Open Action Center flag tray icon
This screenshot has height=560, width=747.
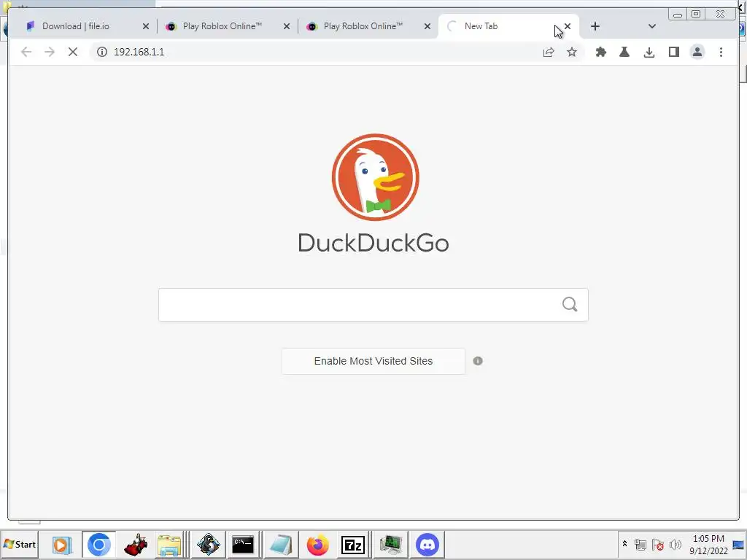click(x=658, y=545)
